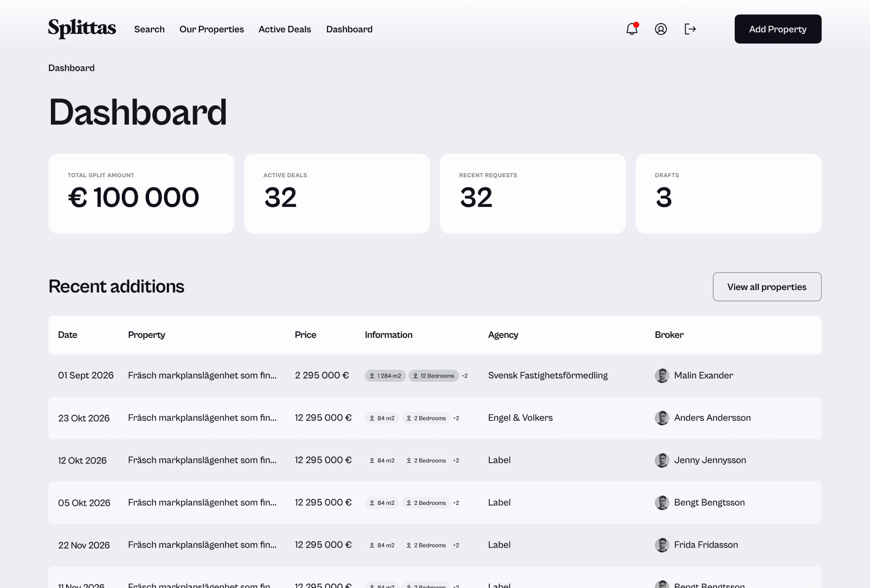Sort by the Price column header
Image resolution: width=870 pixels, height=588 pixels.
(x=305, y=335)
